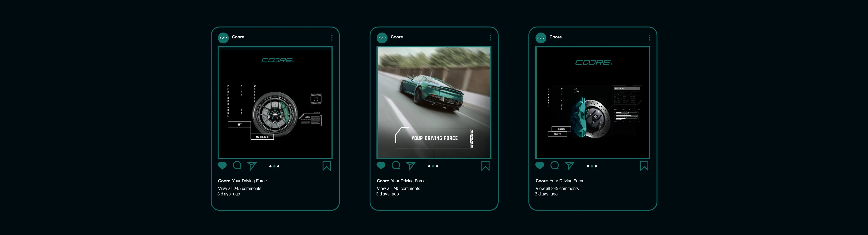Bookmark the brake disc post
Image resolution: width=868 pixels, height=235 pixels.
point(644,166)
